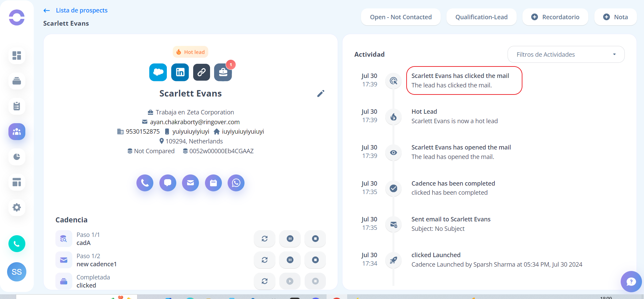Reassign the clicked cadence with refresh icon
The height and width of the screenshot is (299, 644).
tap(265, 281)
